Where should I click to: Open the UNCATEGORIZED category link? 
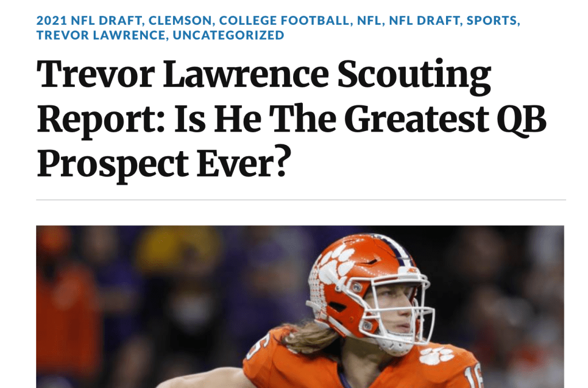tap(228, 35)
